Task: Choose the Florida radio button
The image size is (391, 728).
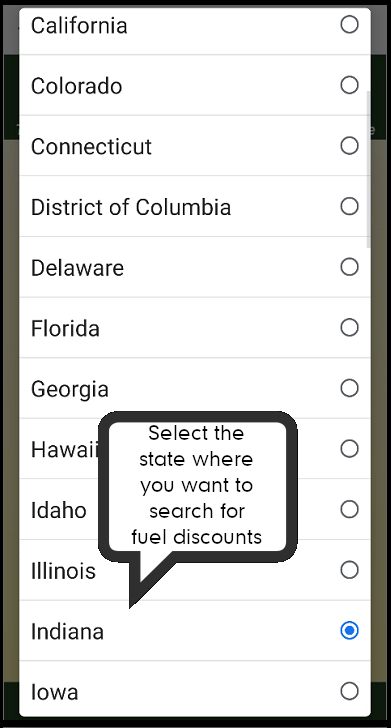Action: 349,328
